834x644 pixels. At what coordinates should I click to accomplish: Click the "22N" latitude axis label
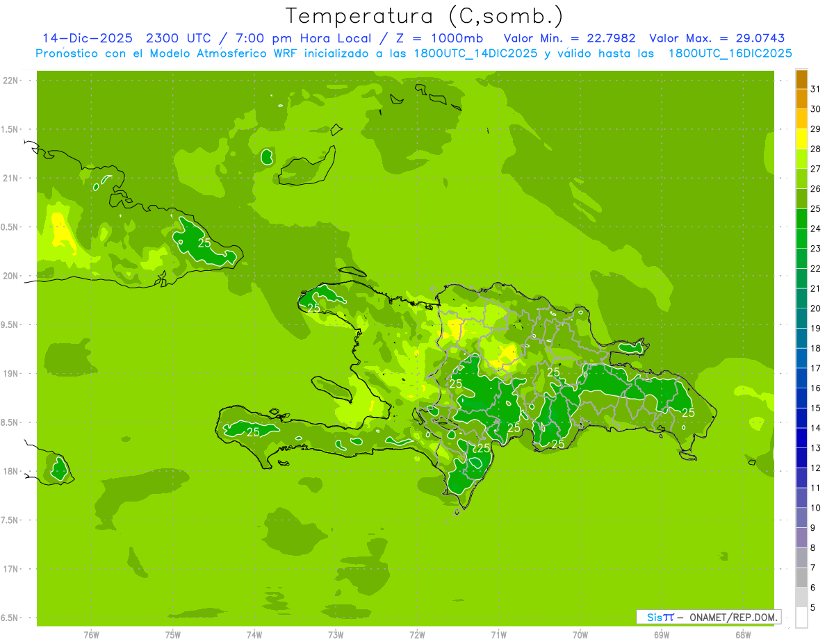click(10, 81)
